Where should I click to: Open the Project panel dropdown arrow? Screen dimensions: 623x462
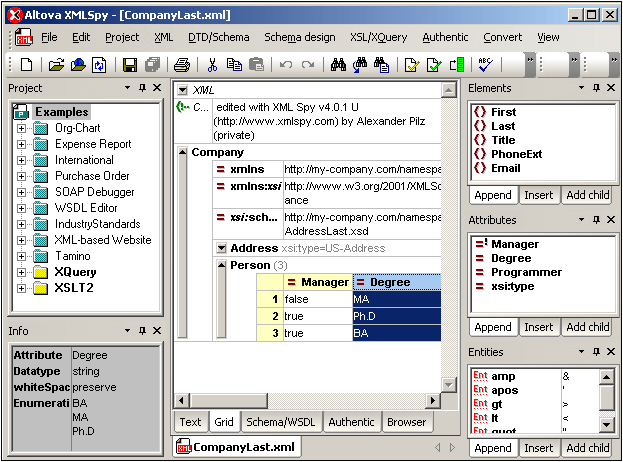[127, 87]
